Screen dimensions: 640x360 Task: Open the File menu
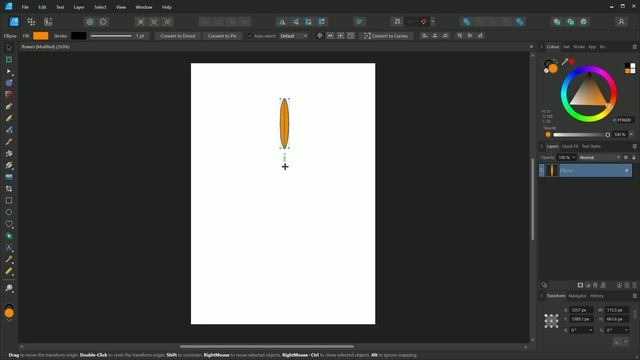click(25, 7)
